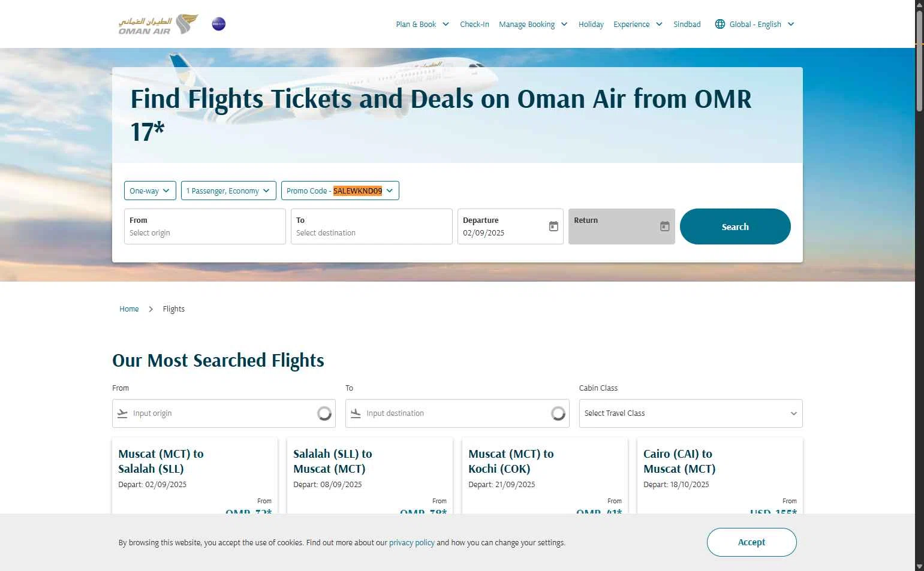Open Check-In from the navigation
This screenshot has height=571, width=924.
(x=474, y=25)
